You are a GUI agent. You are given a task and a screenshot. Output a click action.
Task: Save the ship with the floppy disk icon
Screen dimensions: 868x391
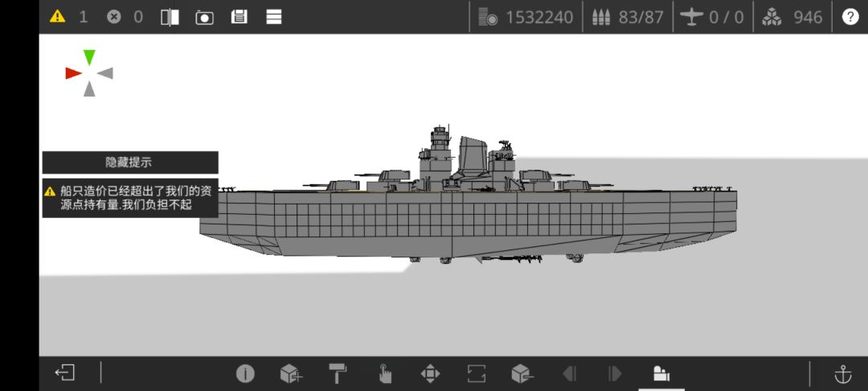[x=240, y=17]
